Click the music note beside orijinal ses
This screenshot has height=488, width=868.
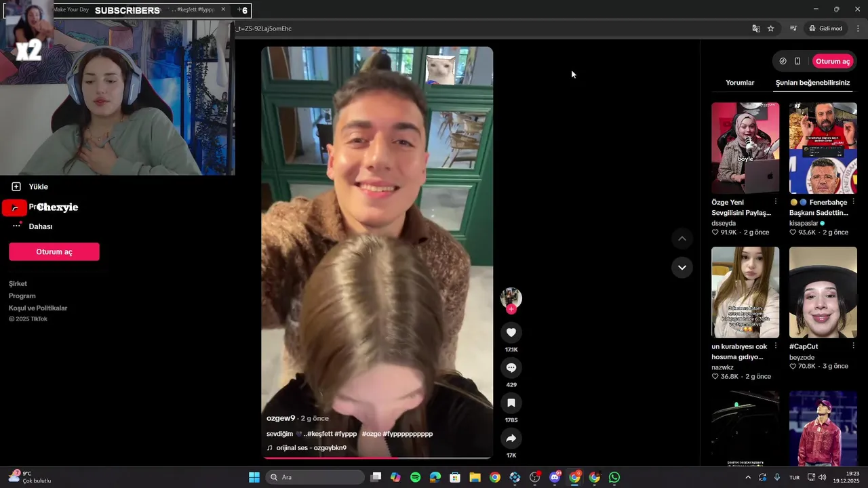269,448
